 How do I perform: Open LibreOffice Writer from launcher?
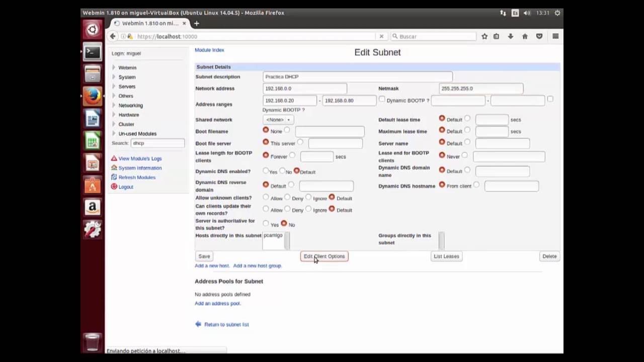pos(93,119)
